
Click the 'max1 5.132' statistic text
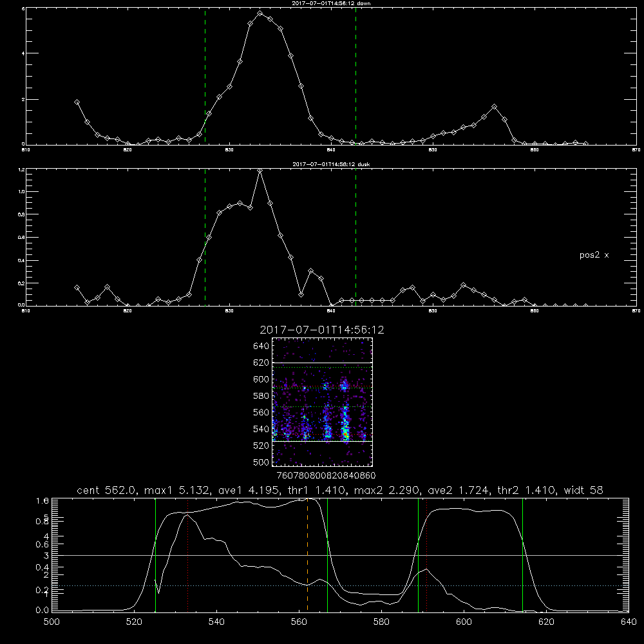tap(178, 490)
